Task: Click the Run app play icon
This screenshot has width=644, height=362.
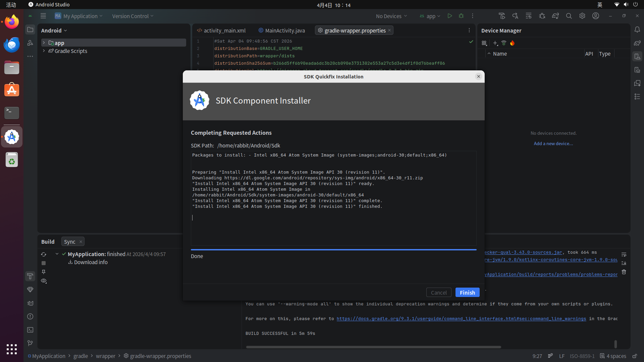Action: 450,16
